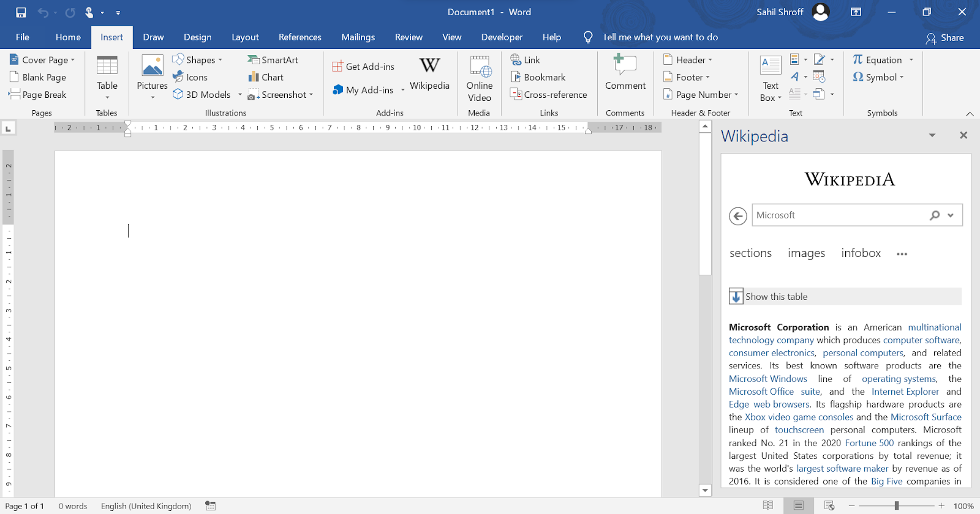Open the Pictures button

pyautogui.click(x=152, y=78)
